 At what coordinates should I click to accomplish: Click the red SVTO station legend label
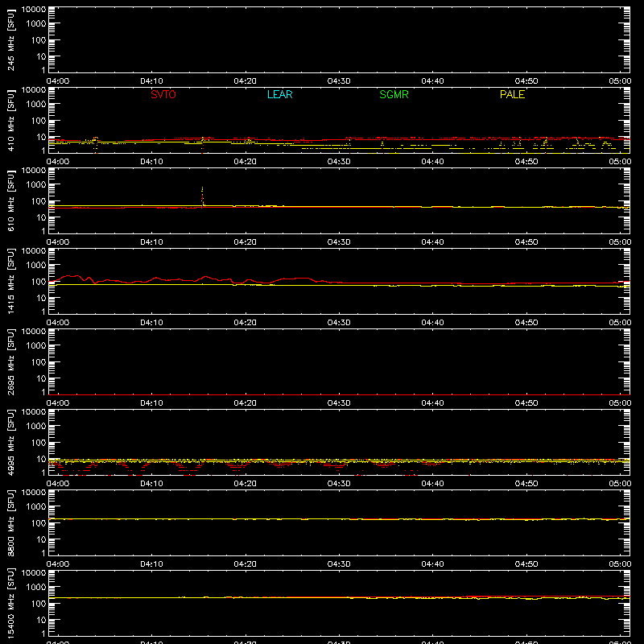(x=163, y=94)
